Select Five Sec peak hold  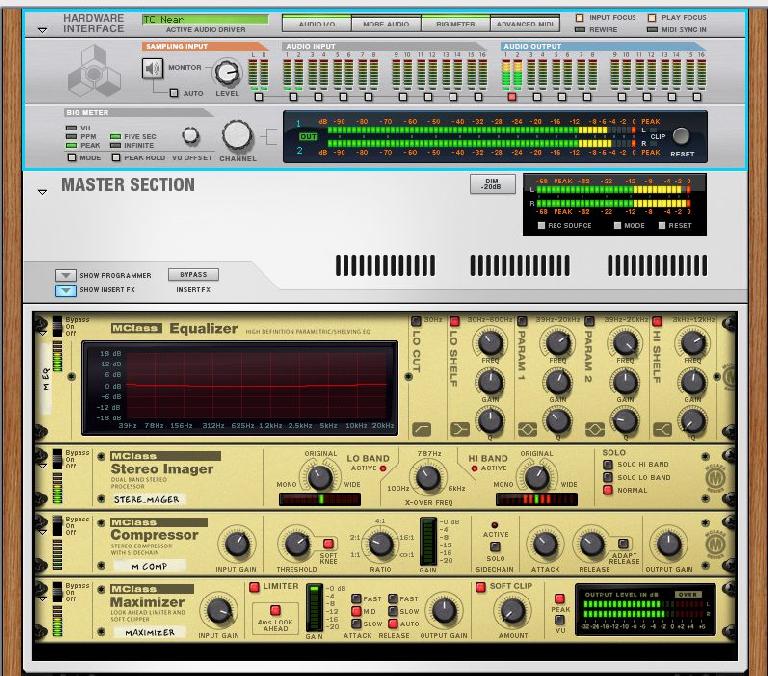click(x=116, y=137)
